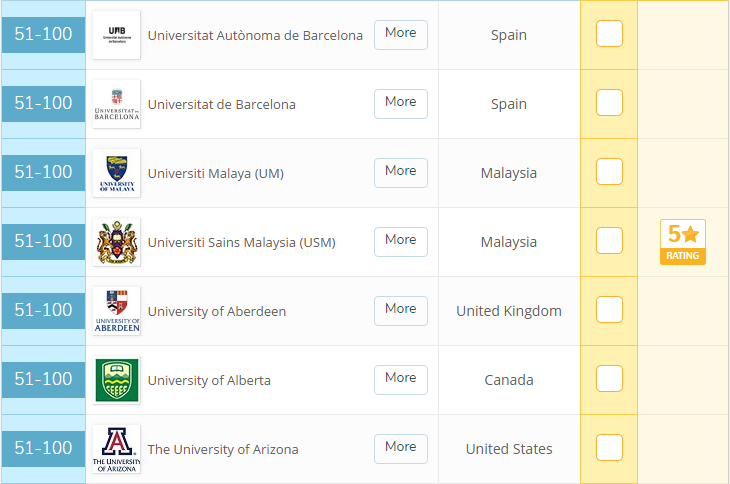
Task: Enable the compare checkbox for University of Alberta
Action: pos(609,379)
